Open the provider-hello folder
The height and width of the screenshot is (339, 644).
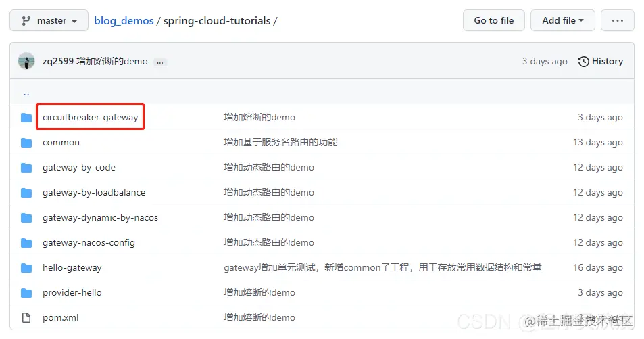pyautogui.click(x=72, y=292)
